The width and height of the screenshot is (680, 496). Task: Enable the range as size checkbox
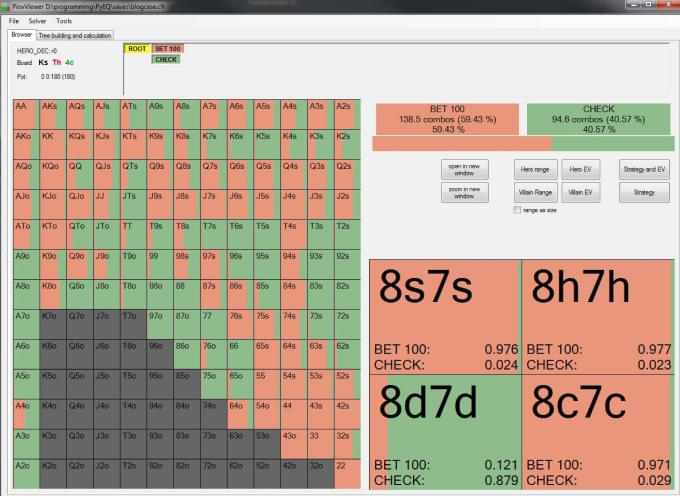(517, 210)
